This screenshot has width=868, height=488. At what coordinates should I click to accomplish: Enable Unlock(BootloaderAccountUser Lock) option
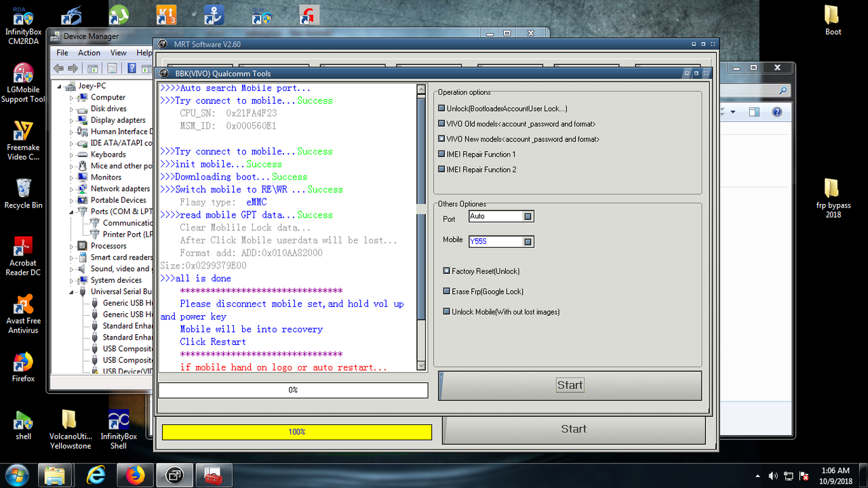[x=441, y=108]
